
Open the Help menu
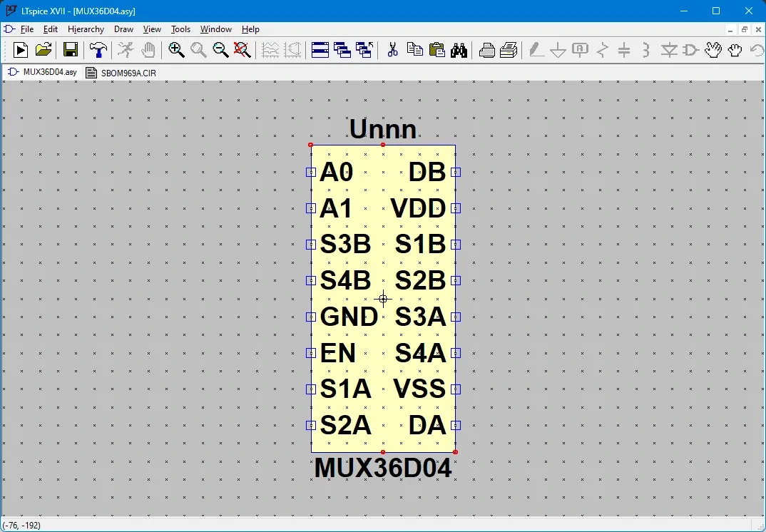(250, 29)
